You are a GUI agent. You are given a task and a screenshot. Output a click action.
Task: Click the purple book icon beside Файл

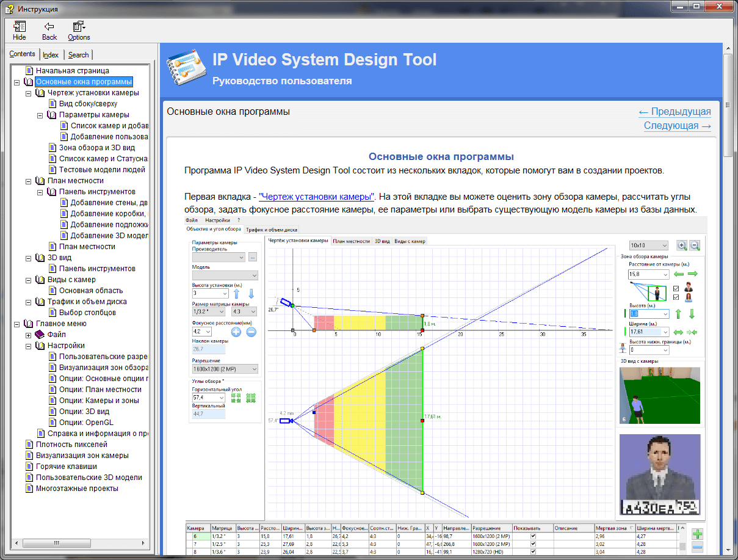pos(40,335)
